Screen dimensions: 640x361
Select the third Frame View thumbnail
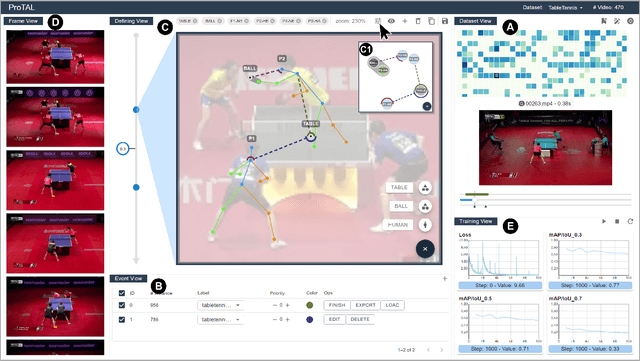(x=55, y=180)
